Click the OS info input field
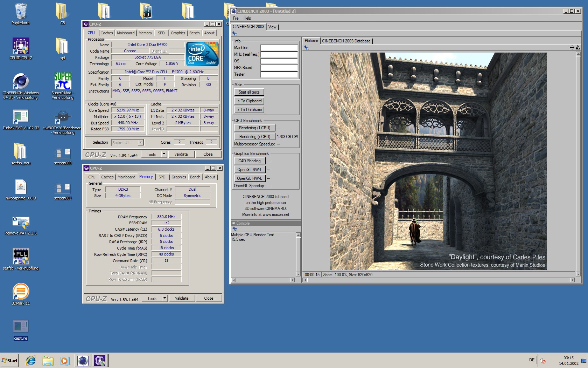The height and width of the screenshot is (368, 588). [279, 61]
